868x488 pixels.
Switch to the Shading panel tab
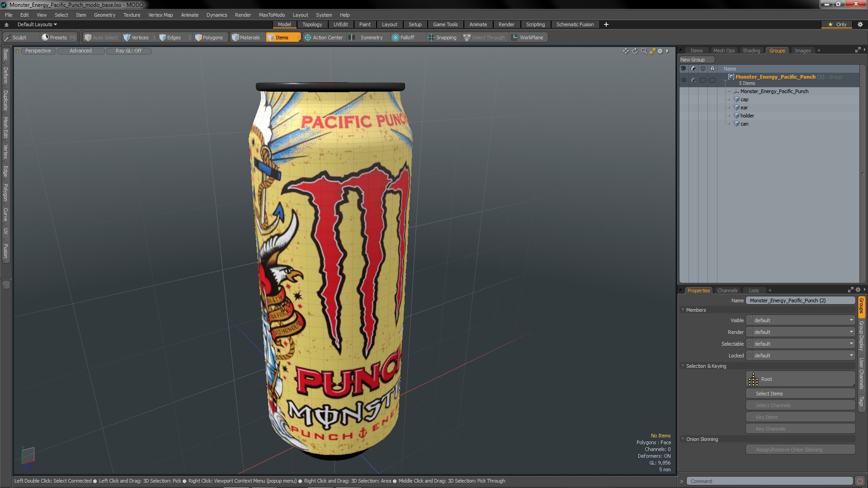click(751, 51)
